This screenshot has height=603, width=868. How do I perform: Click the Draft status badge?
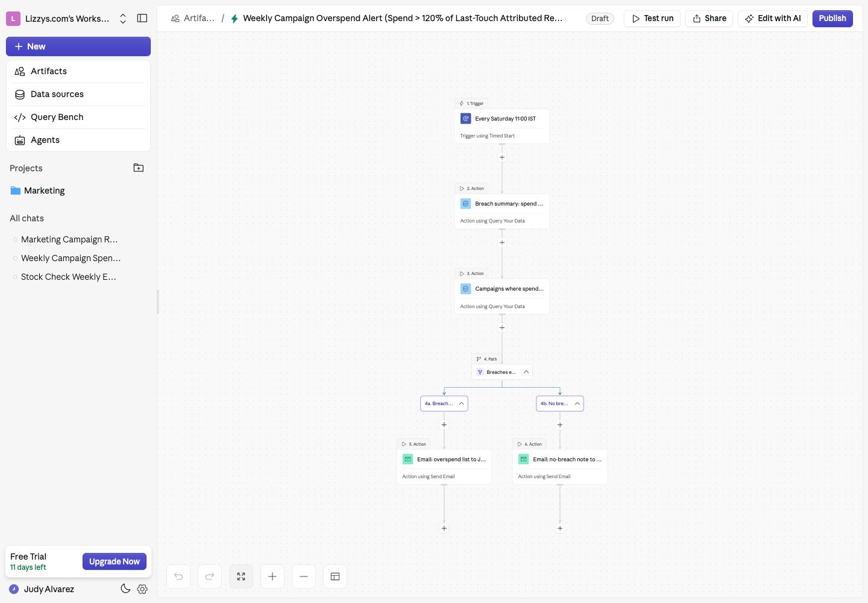click(600, 19)
